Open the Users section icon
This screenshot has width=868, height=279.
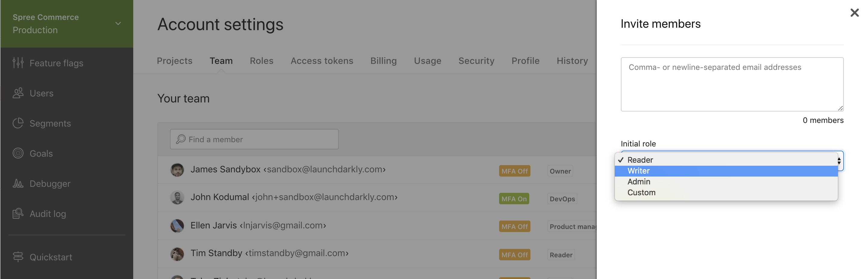[18, 93]
